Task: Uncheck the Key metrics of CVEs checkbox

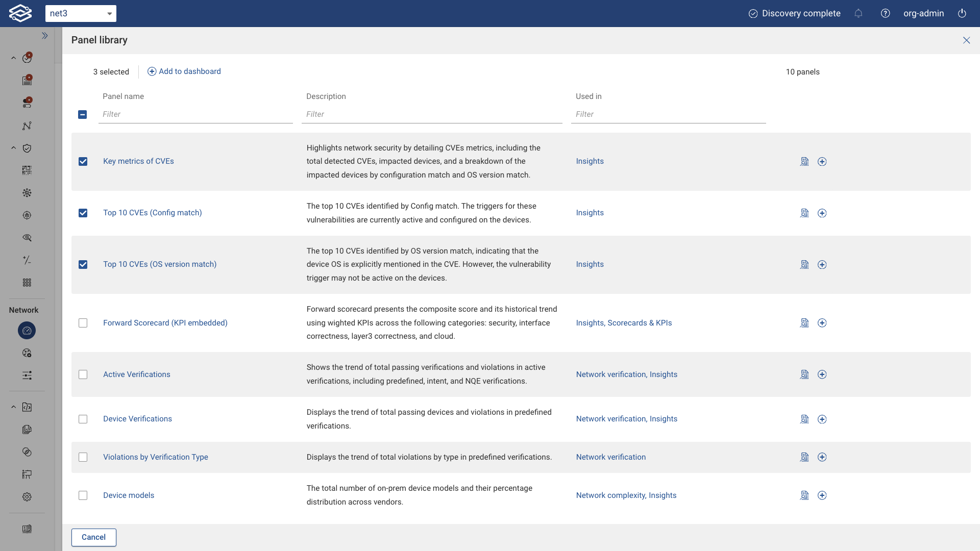Action: 83,162
